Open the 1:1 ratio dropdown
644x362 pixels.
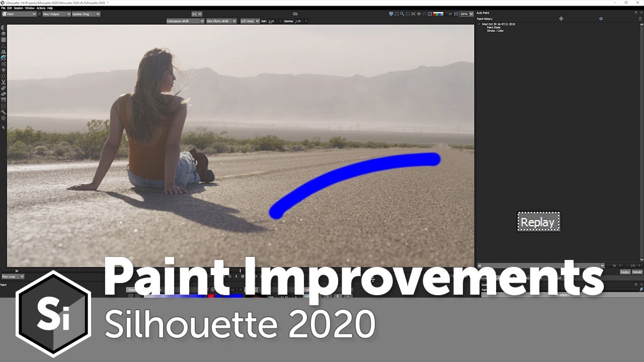pos(197,14)
